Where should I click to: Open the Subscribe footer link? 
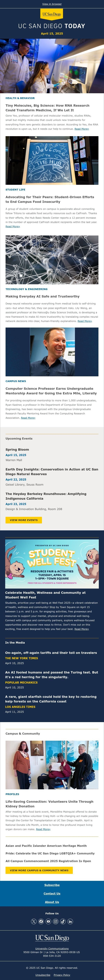pos(52,885)
